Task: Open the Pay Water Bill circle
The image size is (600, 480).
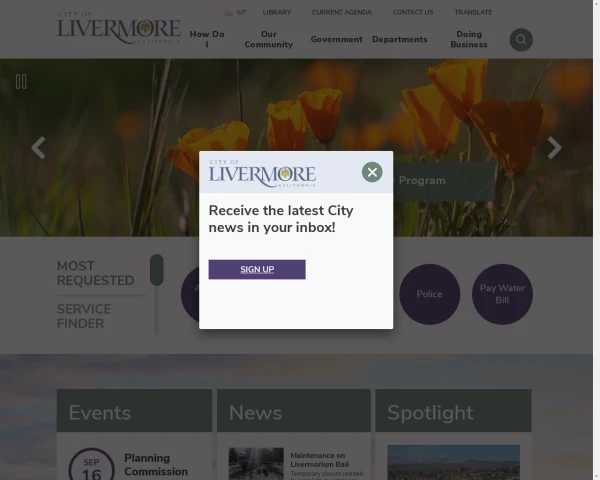Action: [x=502, y=294]
